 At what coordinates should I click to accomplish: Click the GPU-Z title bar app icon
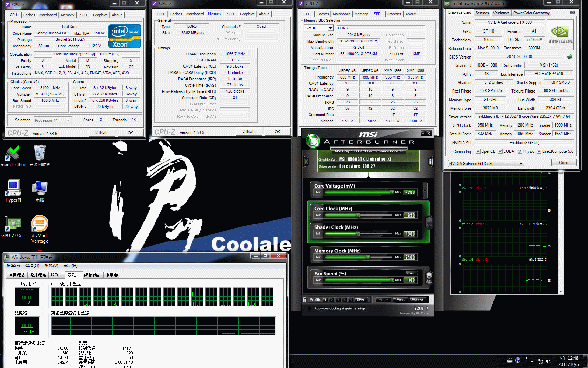click(447, 3)
